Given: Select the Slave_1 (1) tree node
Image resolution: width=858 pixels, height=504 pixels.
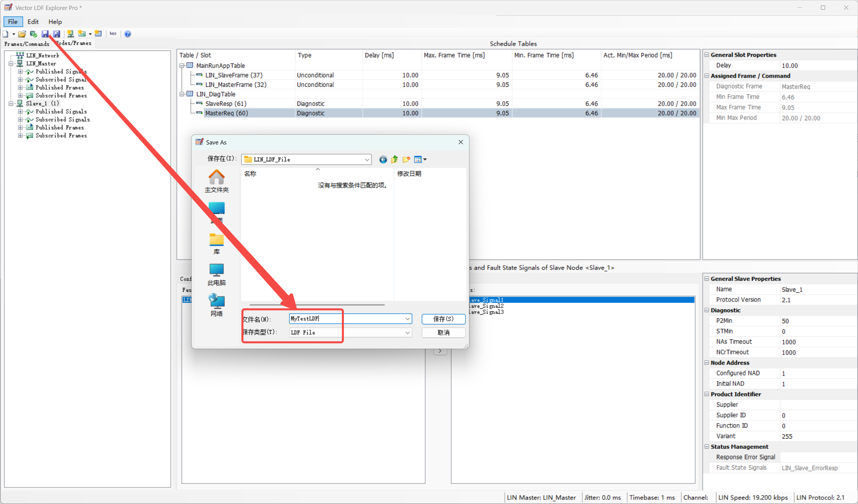Looking at the screenshot, I should click(43, 103).
